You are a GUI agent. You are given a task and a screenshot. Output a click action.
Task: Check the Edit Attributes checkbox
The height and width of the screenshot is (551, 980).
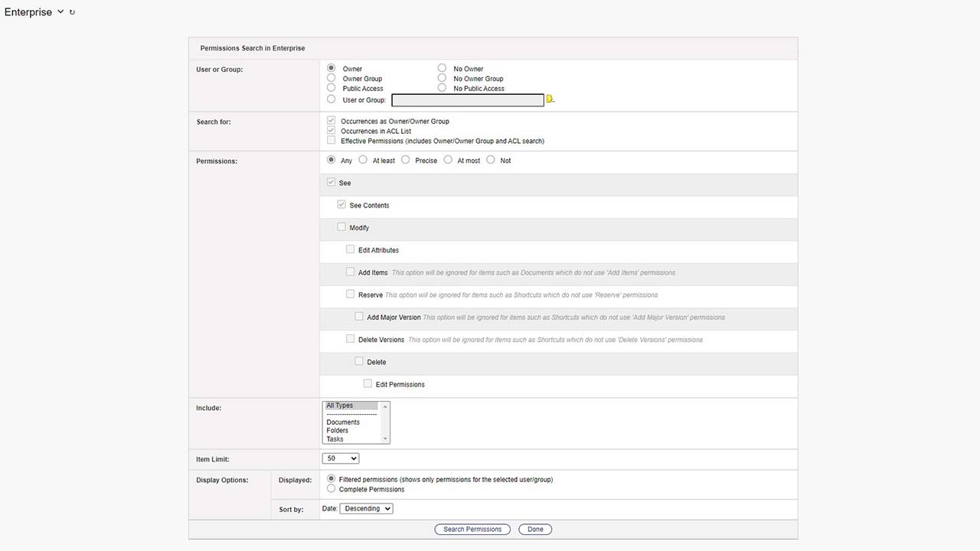coord(351,249)
